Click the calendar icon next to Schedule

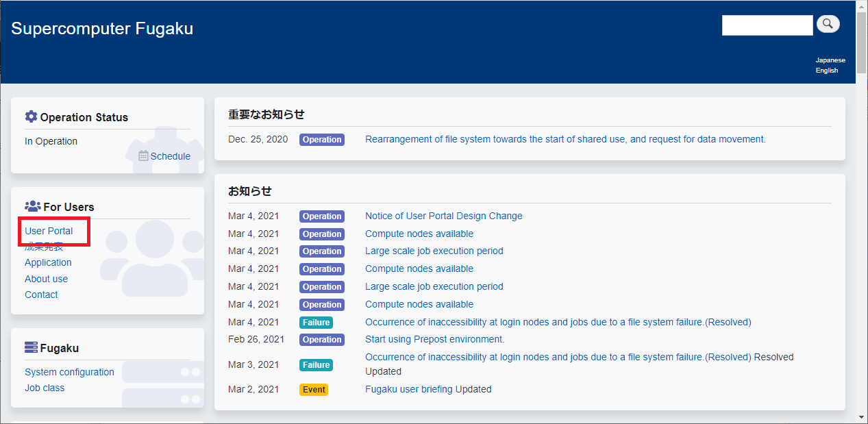[x=143, y=156]
